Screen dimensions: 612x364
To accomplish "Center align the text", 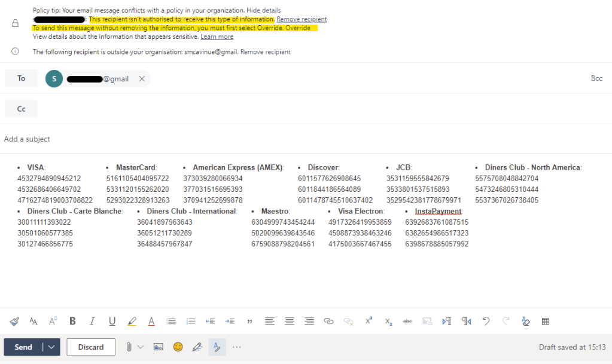I will [289, 321].
